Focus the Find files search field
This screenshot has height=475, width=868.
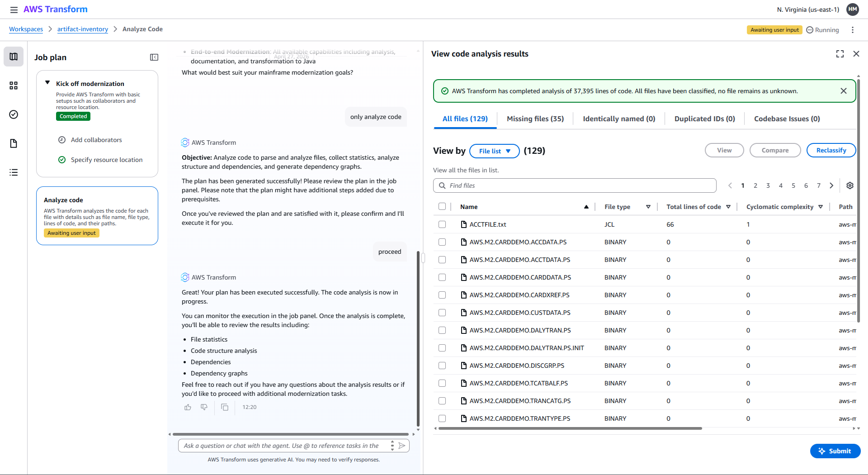tap(575, 185)
